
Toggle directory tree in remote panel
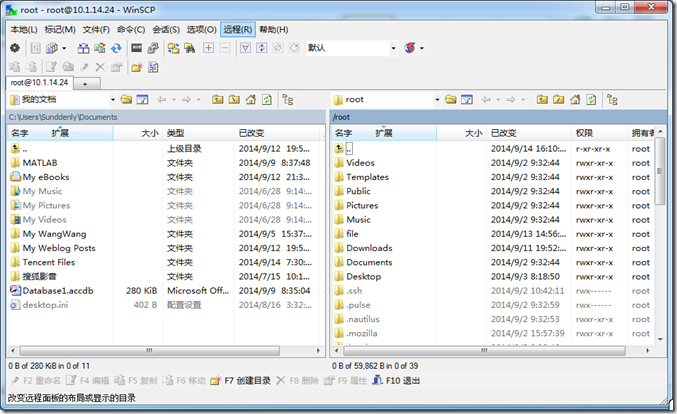click(612, 100)
